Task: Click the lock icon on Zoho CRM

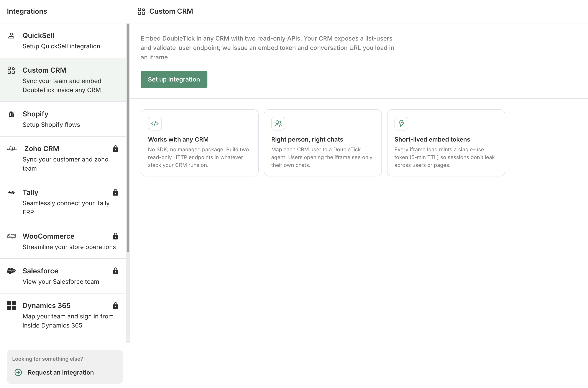Action: pos(115,149)
